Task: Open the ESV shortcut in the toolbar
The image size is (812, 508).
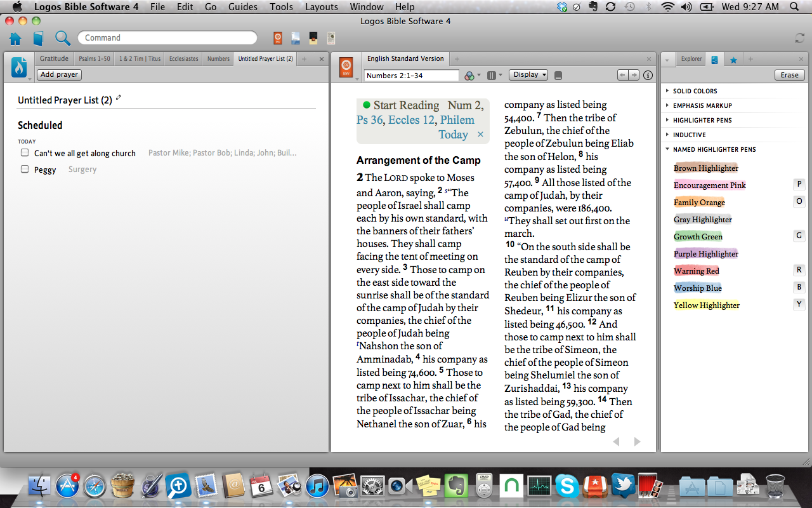Action: coord(277,38)
